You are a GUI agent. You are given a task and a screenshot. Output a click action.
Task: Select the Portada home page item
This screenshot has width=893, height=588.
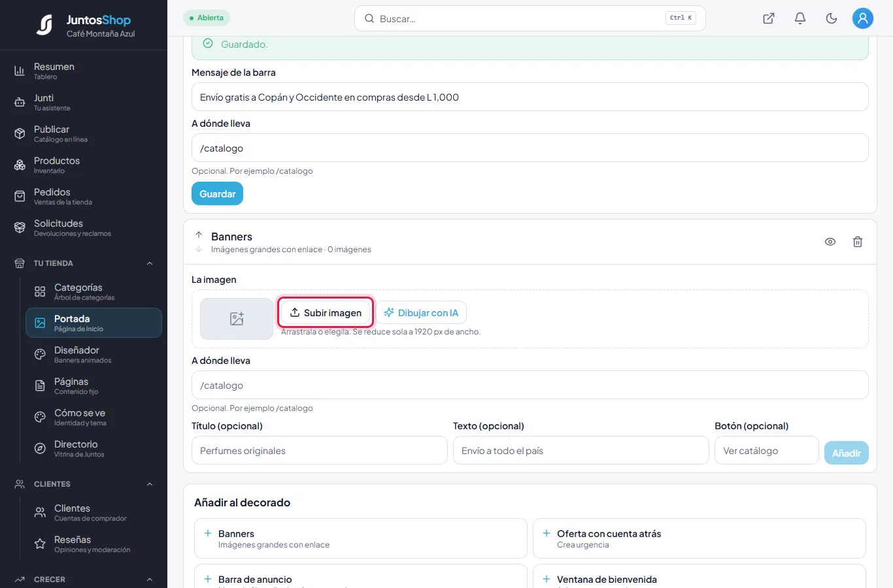93,323
